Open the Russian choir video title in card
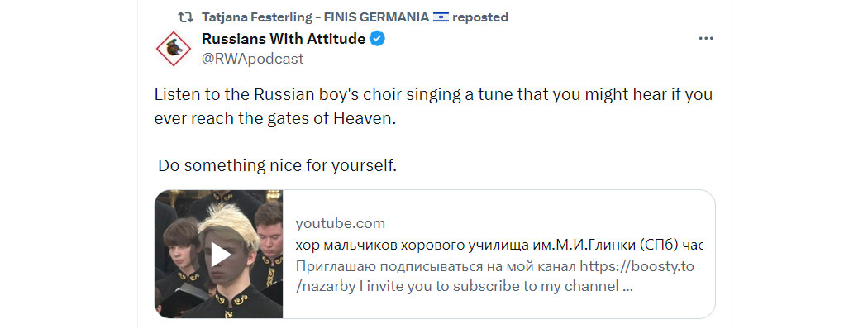 (499, 246)
